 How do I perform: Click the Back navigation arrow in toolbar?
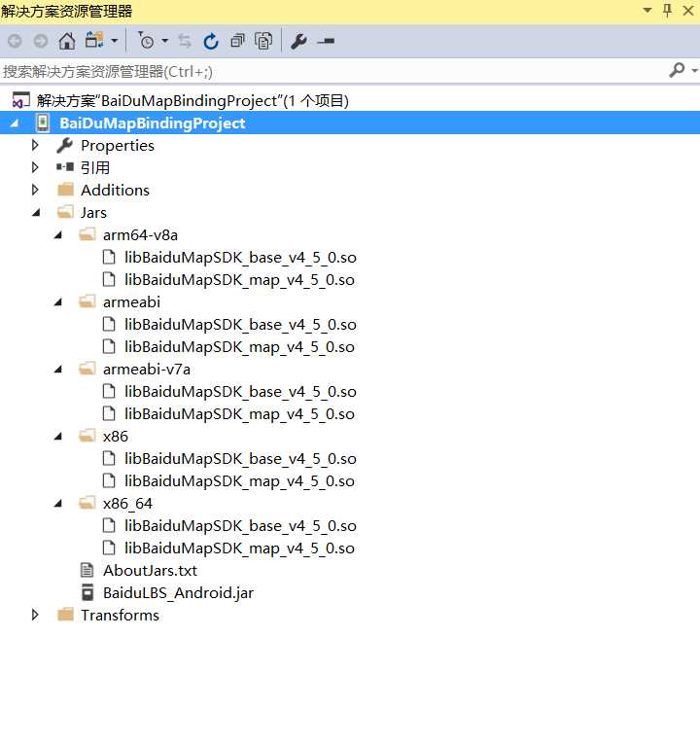pyautogui.click(x=15, y=41)
